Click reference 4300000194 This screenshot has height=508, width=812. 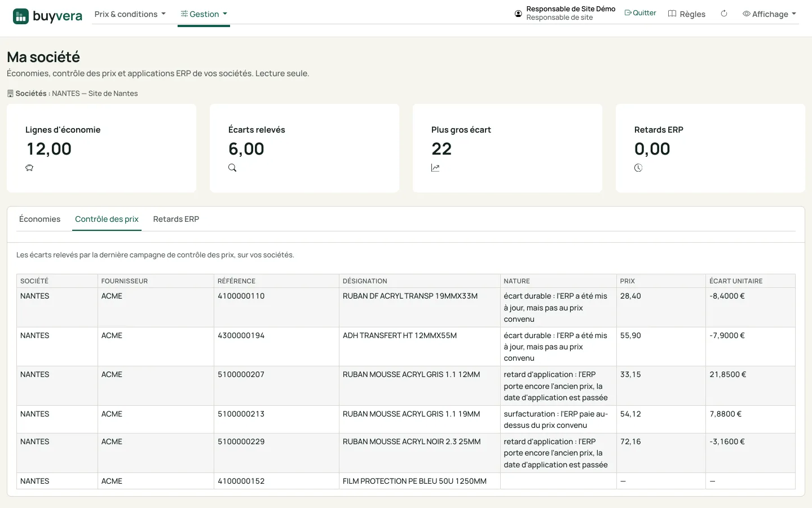click(241, 335)
